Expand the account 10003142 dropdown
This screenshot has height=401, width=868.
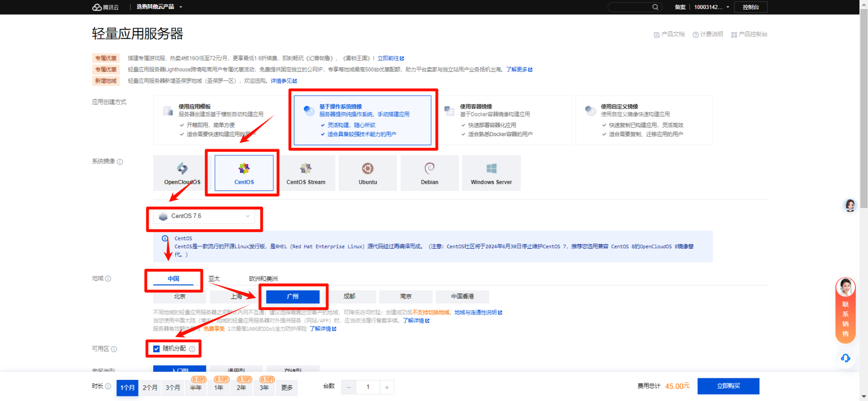[711, 7]
